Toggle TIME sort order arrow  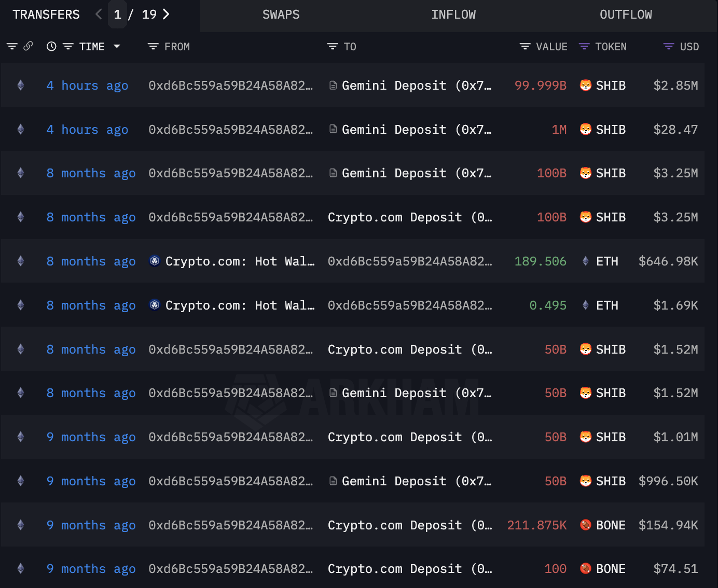tap(117, 46)
